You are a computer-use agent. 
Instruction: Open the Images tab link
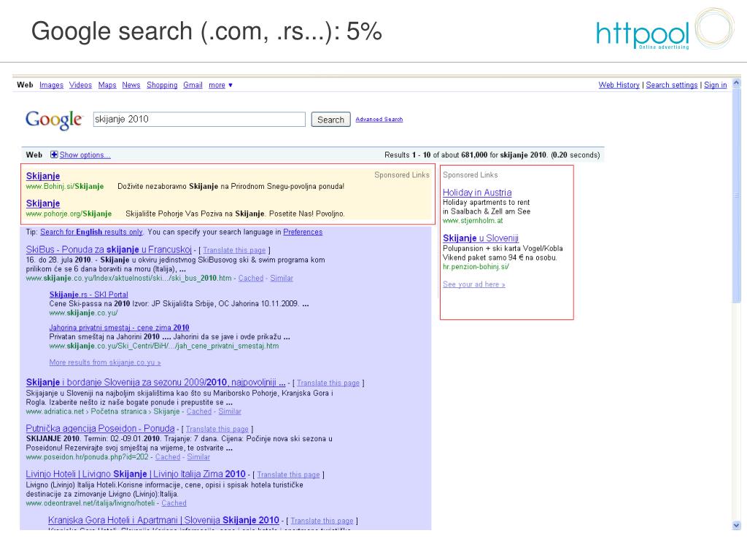(52, 85)
